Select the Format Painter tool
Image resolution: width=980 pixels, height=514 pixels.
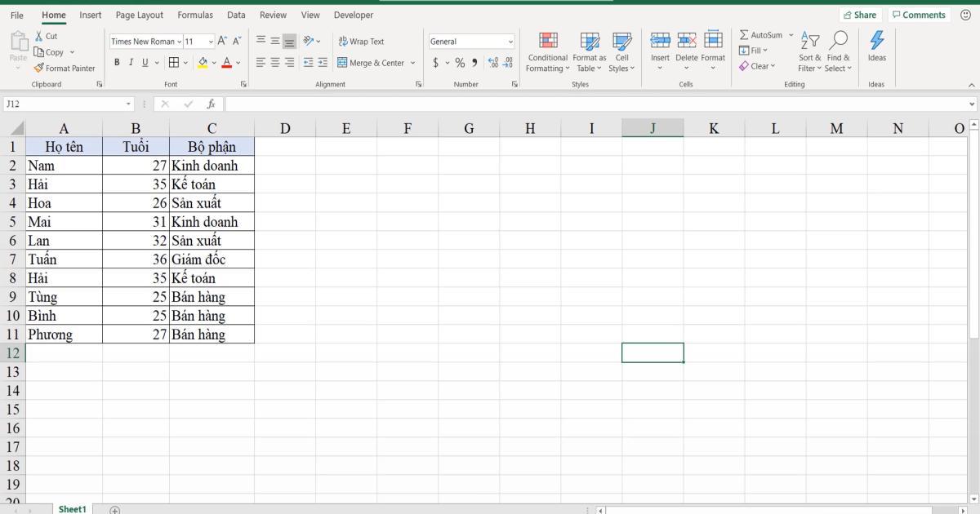65,69
